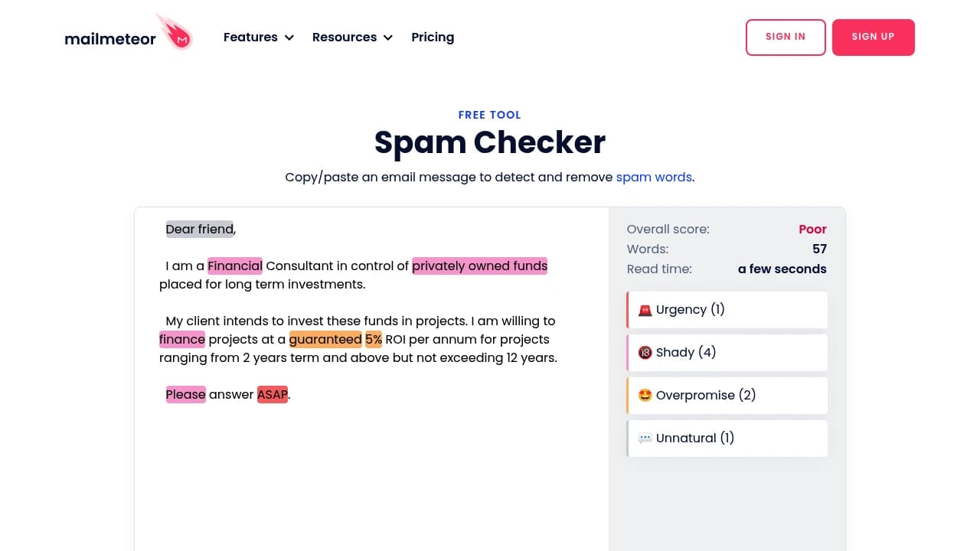Expand the Overpromise (2) category card

(x=727, y=395)
